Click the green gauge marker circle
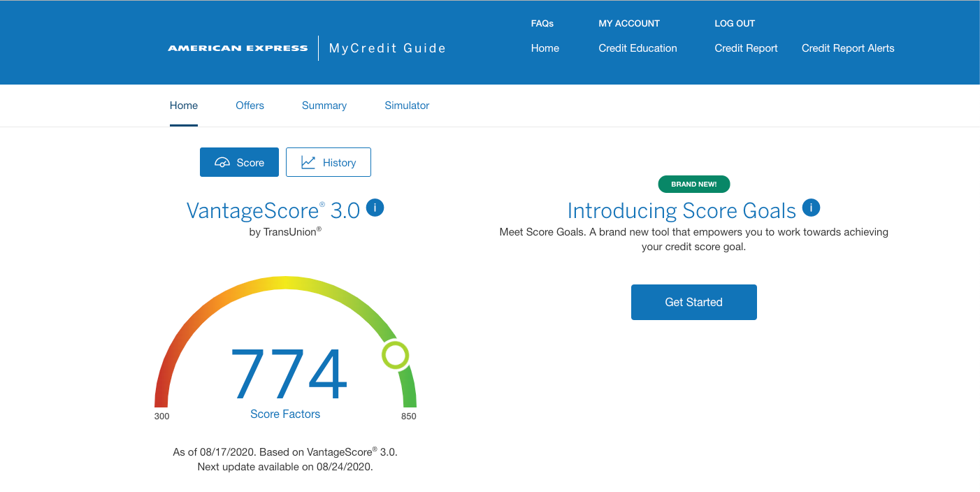This screenshot has height=492, width=980. pos(395,355)
